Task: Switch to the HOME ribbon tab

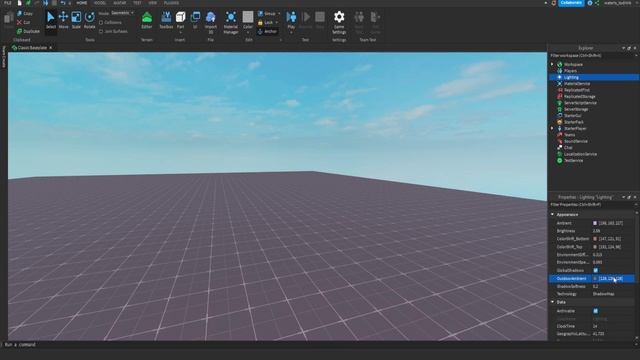Action: [82, 3]
